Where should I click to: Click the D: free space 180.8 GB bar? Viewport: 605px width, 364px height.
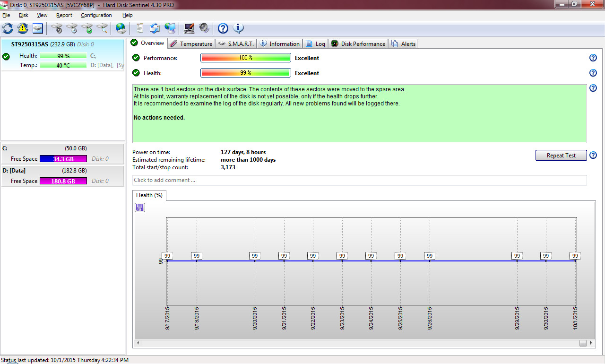tap(63, 181)
